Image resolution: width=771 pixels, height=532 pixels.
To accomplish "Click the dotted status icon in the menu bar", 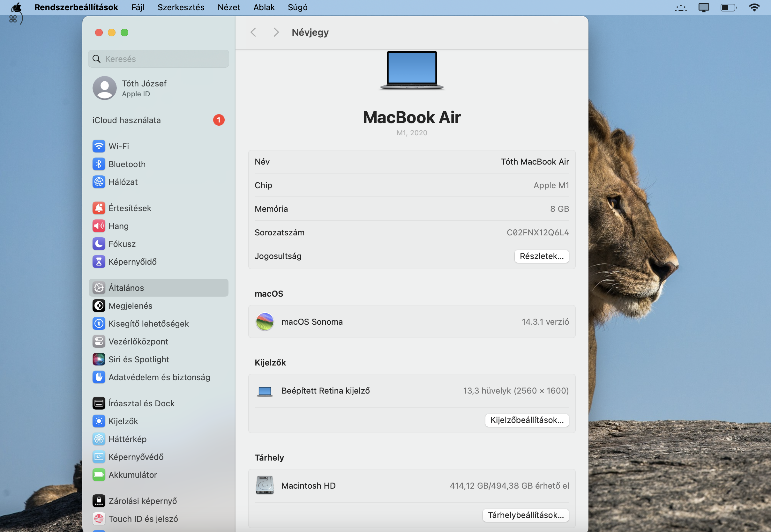I will (681, 8).
